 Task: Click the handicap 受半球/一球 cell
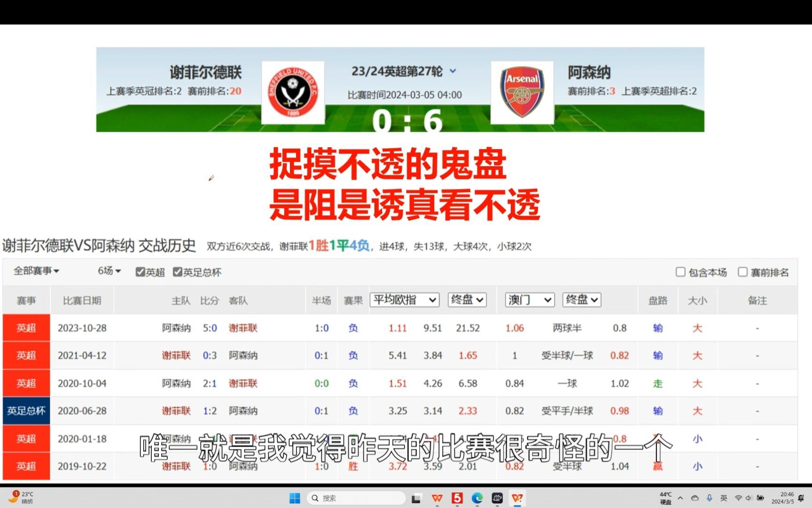point(567,356)
